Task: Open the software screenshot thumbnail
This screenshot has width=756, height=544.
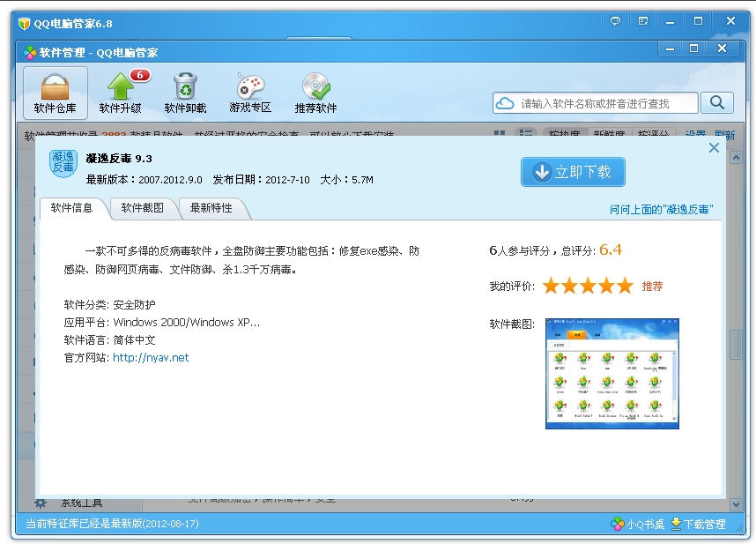Action: (x=612, y=374)
